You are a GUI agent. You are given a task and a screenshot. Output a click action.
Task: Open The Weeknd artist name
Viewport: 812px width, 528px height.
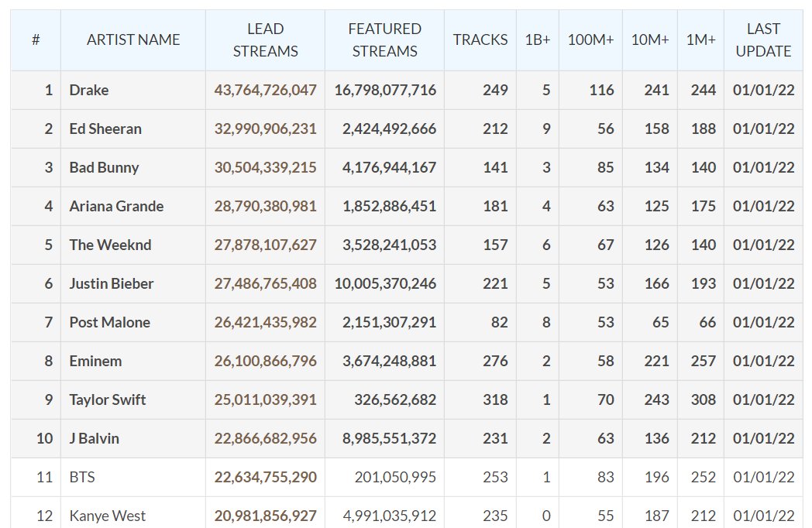110,245
